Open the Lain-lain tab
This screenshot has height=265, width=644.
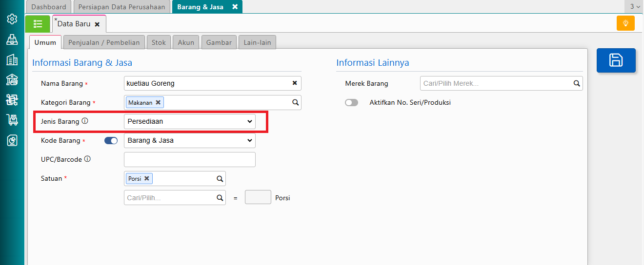pyautogui.click(x=257, y=42)
